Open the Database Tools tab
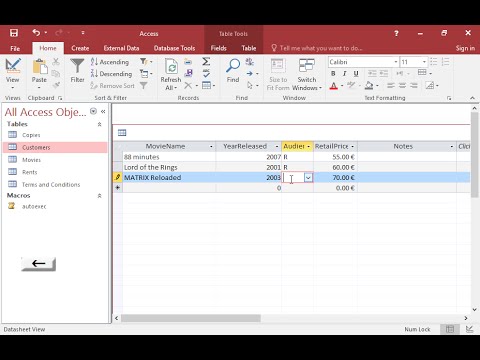480x360 pixels. click(x=174, y=48)
